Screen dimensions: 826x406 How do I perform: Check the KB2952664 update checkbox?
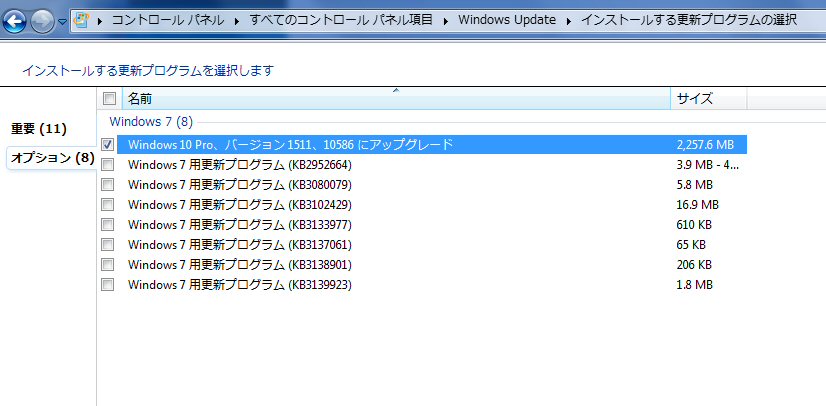pos(107,165)
